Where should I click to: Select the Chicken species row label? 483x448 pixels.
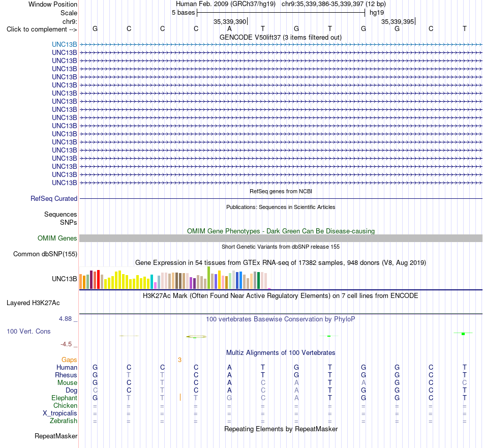[65, 405]
